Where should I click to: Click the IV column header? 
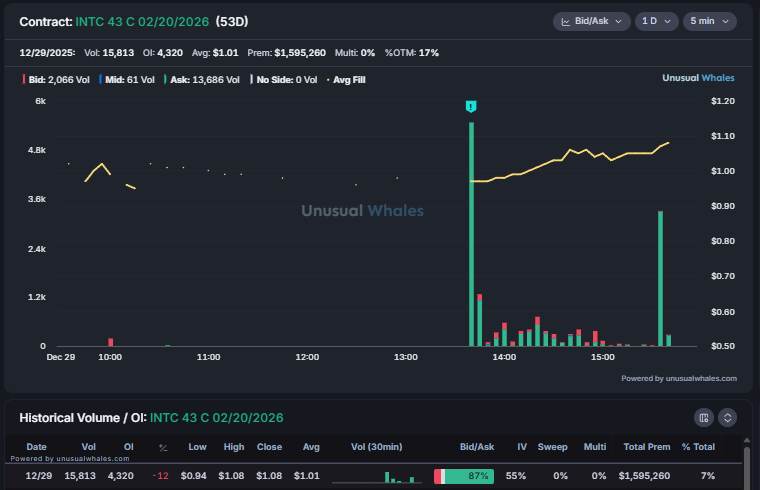522,447
